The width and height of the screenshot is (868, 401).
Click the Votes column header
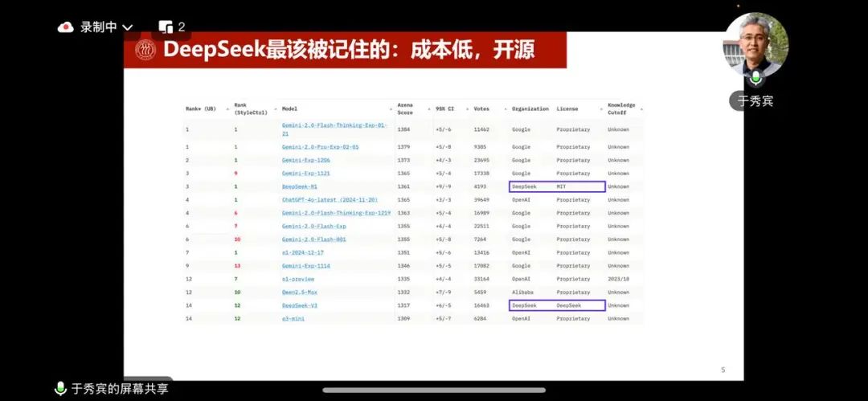(x=481, y=109)
